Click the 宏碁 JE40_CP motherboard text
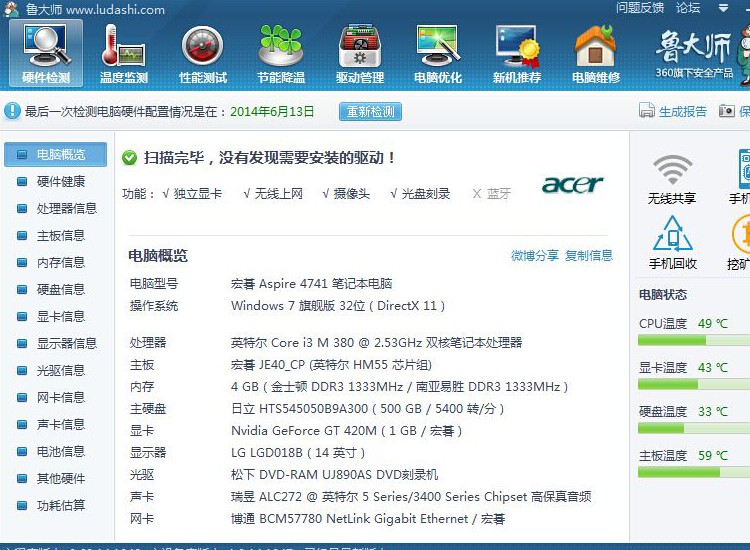750x550 pixels. coord(331,365)
